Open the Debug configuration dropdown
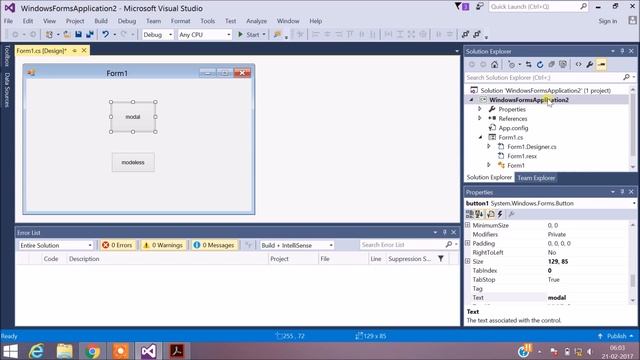The image size is (640, 360). coord(170,35)
